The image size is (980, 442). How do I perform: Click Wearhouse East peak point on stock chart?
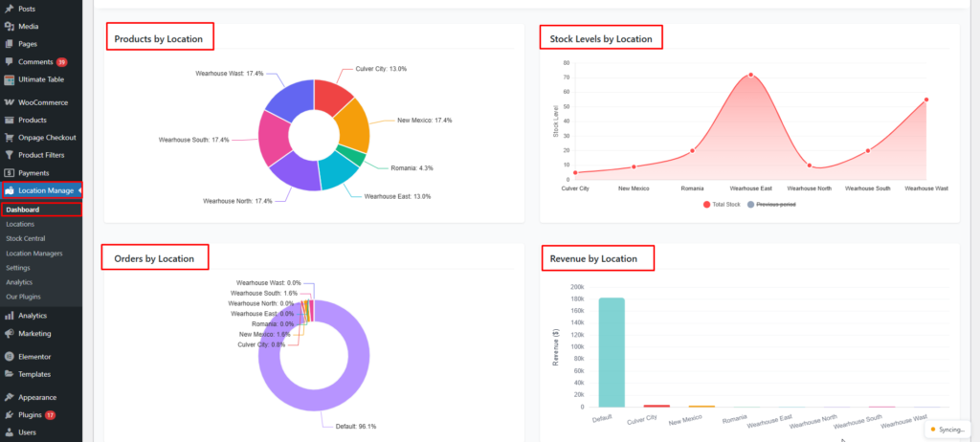750,75
